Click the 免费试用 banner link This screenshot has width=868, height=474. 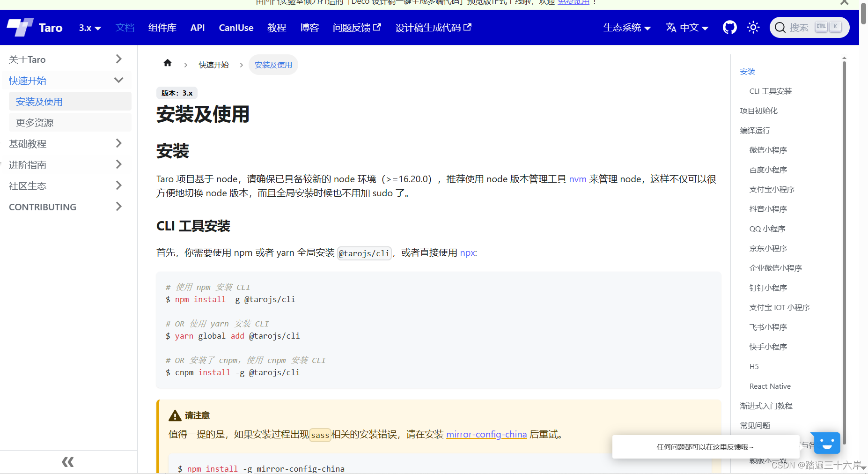click(574, 2)
